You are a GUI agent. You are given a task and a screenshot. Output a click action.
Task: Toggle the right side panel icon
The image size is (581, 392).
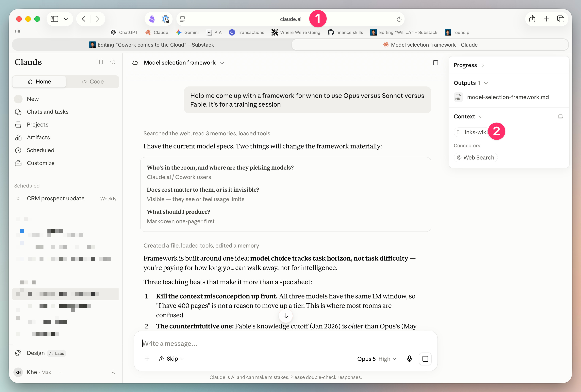point(436,63)
